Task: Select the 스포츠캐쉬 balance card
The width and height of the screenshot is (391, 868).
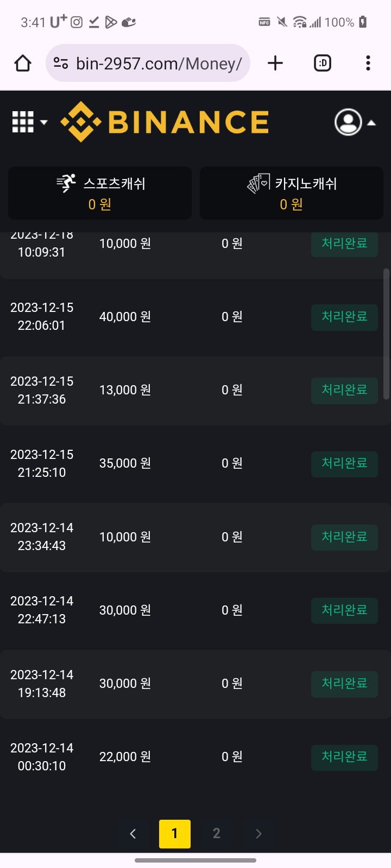Action: point(100,193)
